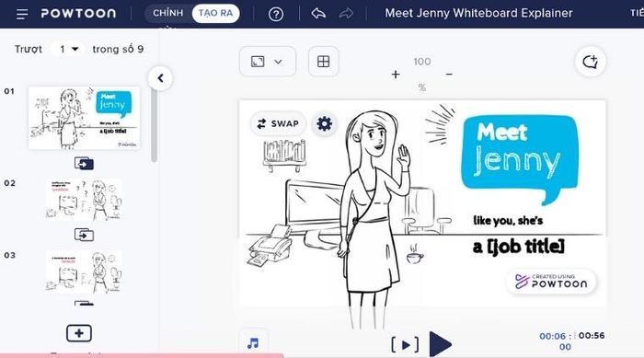
Task: Play the current slide with bracketed play
Action: 406,344
